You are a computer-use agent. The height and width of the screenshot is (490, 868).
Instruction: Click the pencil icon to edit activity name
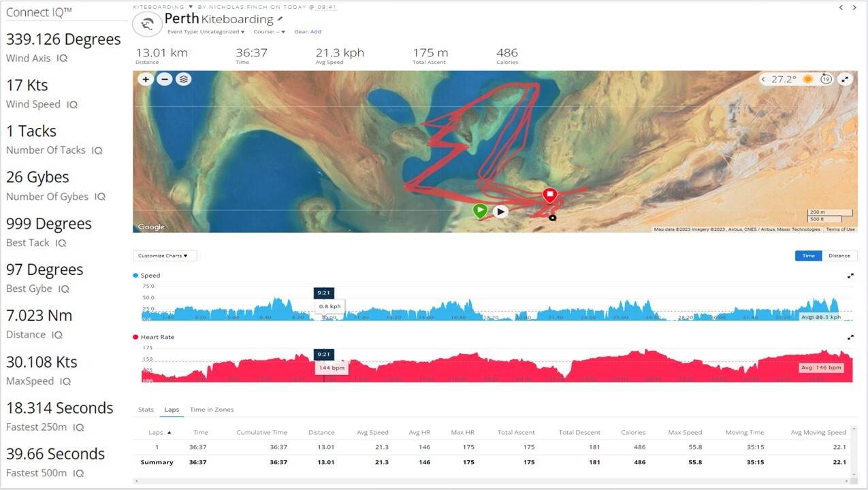pos(280,19)
